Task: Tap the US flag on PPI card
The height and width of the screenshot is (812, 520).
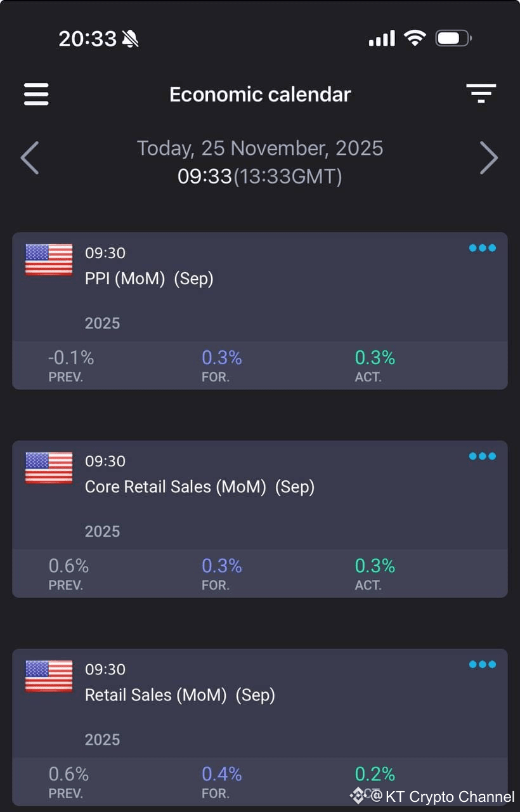Action: pos(49,259)
